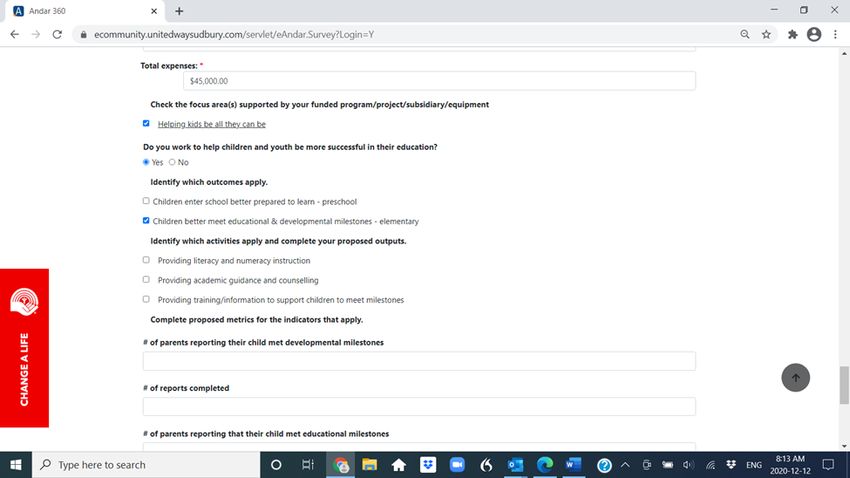Open Microsoft Edge from the taskbar

545,464
